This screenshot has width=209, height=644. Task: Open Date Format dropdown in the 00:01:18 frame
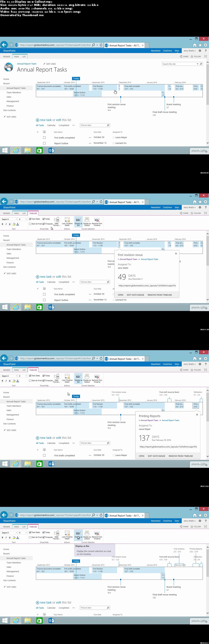point(57,221)
